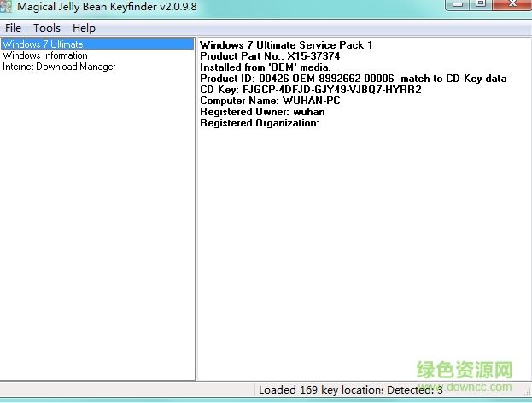Open the Help menu
The height and width of the screenshot is (403, 532).
(84, 28)
